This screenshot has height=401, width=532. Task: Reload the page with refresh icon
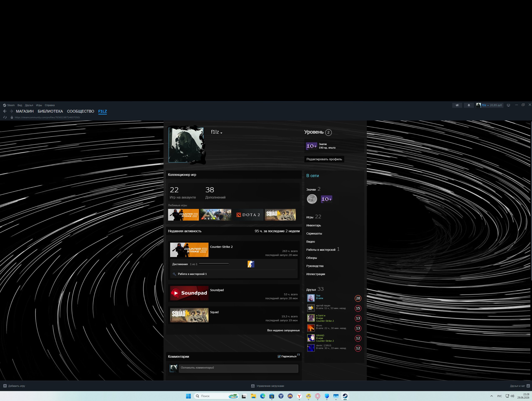click(x=5, y=118)
